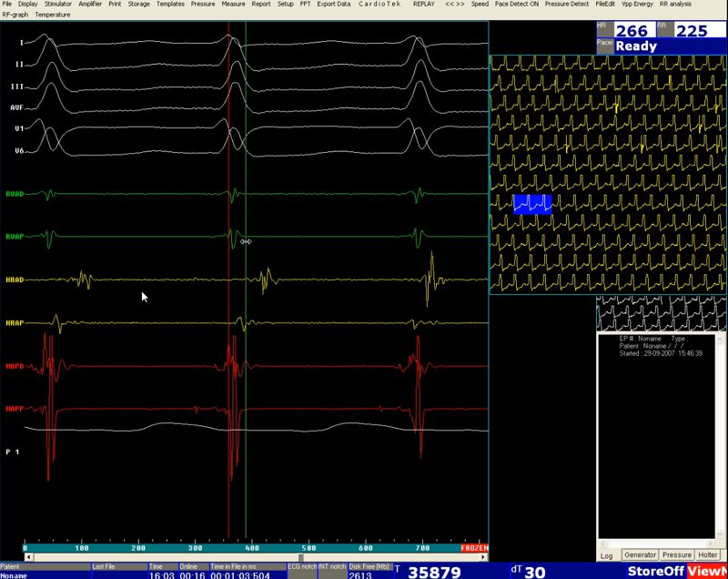Click the V6 lead label
The height and width of the screenshot is (579, 728).
[19, 150]
